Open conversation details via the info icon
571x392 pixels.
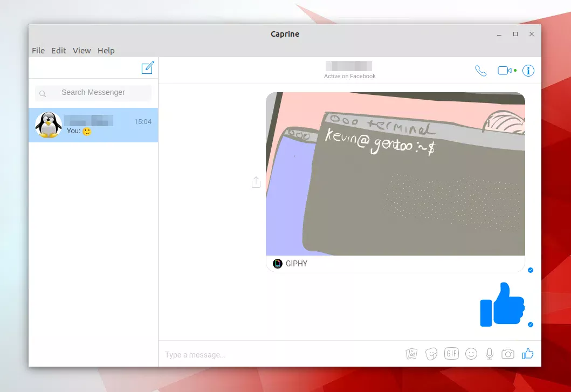528,70
